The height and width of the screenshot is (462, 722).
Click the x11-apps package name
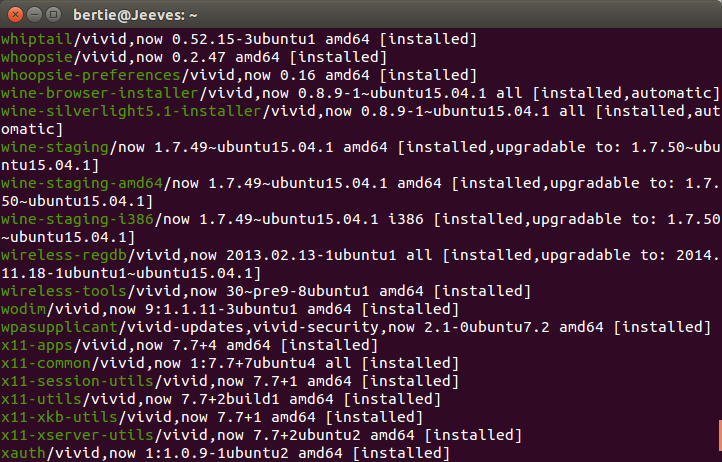(37, 345)
